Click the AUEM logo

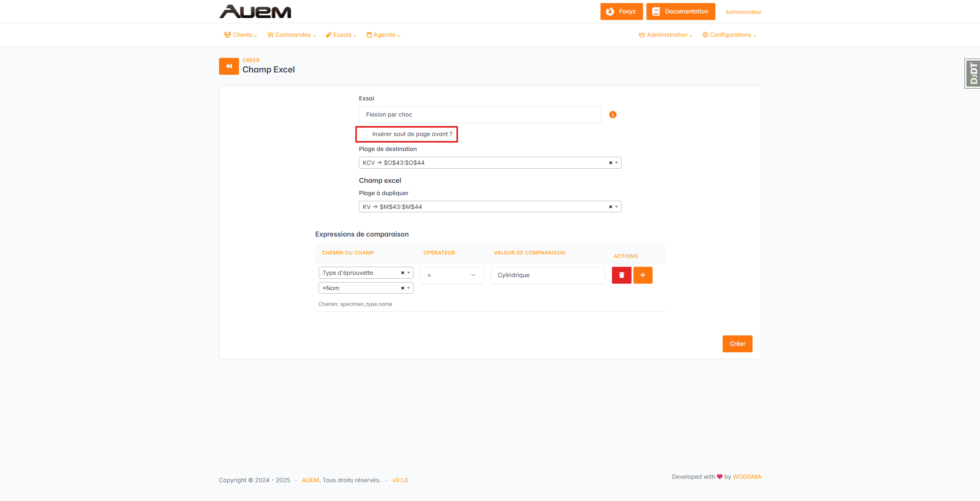(255, 11)
